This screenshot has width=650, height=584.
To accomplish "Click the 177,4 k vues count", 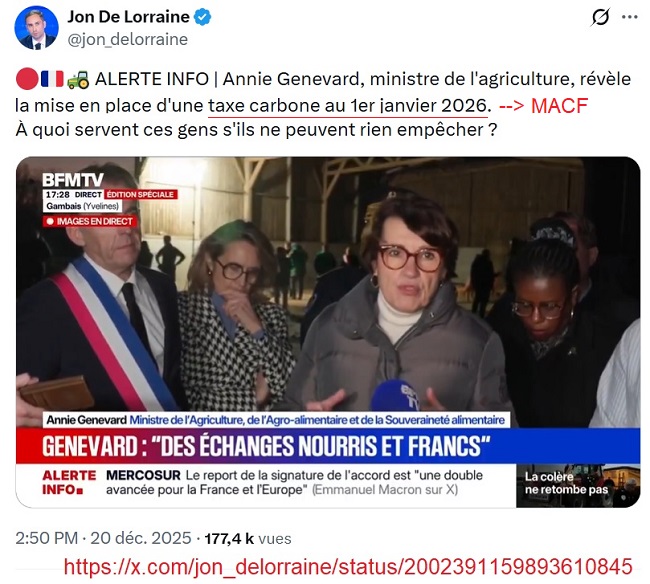I will point(248,538).
